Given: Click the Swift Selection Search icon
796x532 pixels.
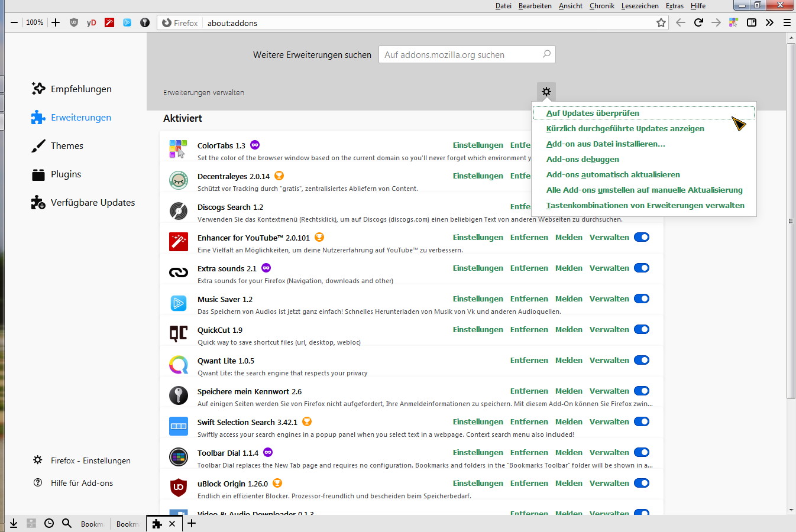Looking at the screenshot, I should 179,426.
